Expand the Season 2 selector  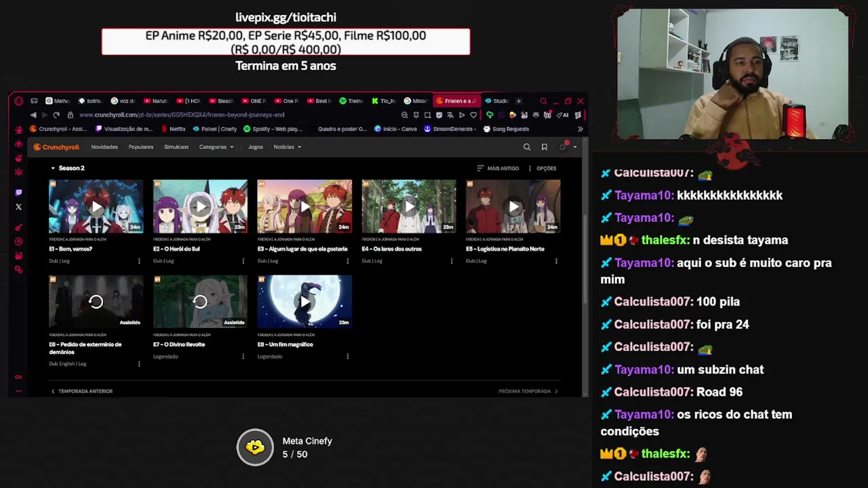[x=68, y=168]
